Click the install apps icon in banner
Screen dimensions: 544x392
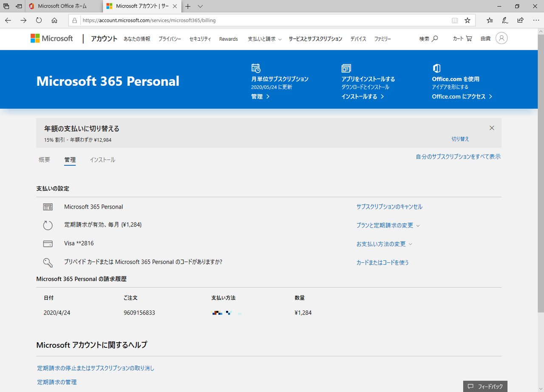[346, 68]
